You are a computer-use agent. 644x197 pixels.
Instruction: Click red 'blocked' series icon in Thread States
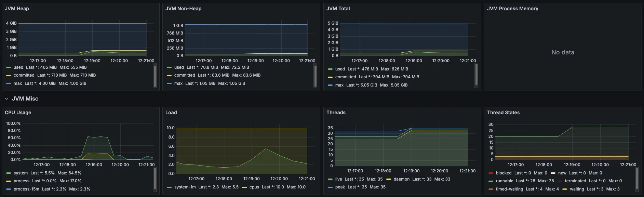click(x=491, y=173)
